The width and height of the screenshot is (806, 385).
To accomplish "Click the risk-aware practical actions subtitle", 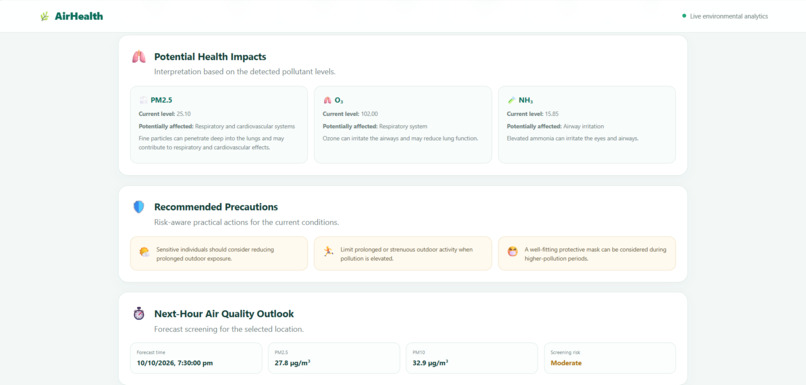I will (x=246, y=223).
